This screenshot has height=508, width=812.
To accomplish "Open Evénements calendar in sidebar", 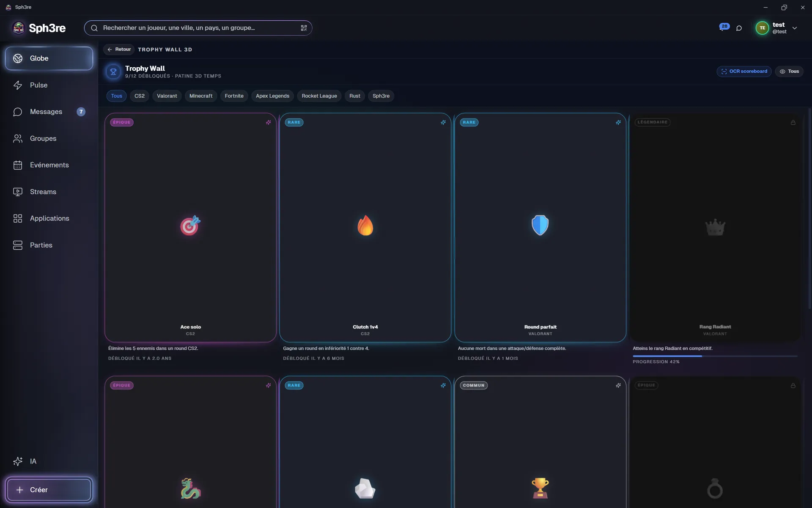I will (49, 165).
